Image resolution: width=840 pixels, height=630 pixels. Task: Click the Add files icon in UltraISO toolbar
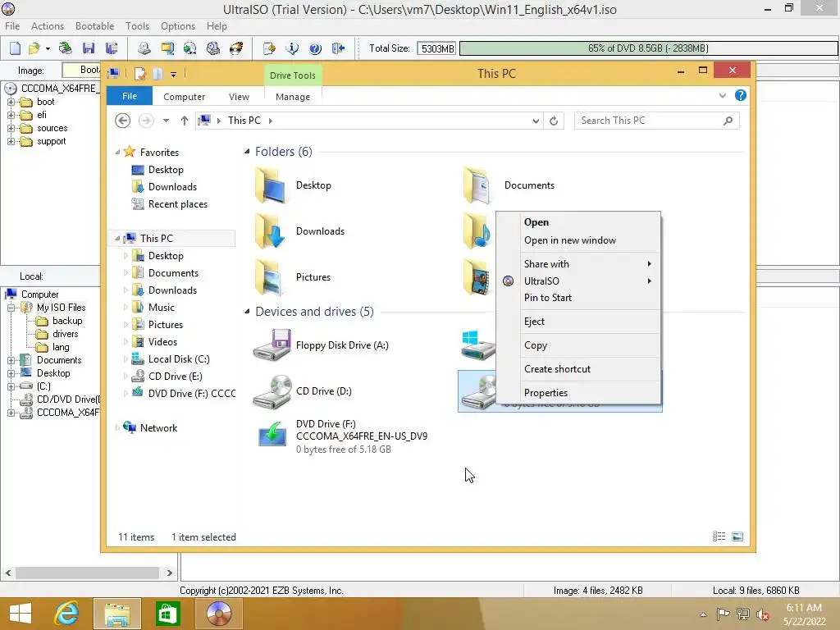click(x=269, y=48)
